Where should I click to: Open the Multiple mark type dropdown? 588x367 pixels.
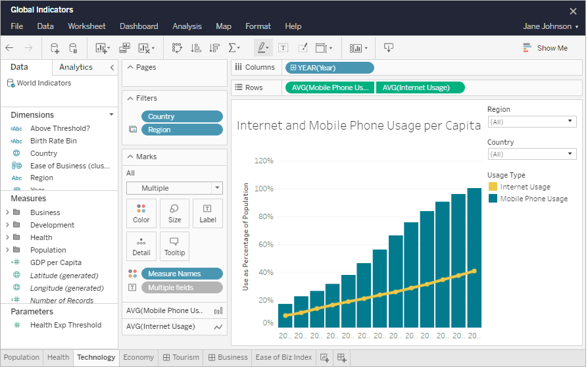point(174,188)
